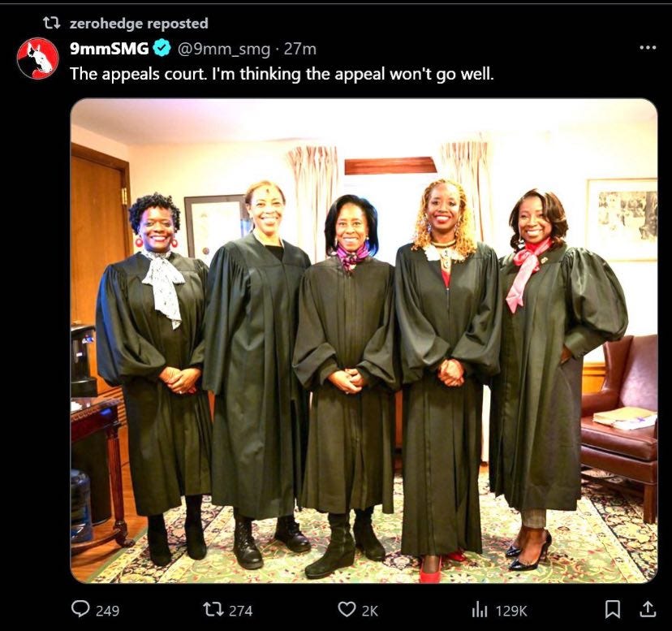Click the 274 reposts count
Viewport: 672px width, 631px height.
240,611
